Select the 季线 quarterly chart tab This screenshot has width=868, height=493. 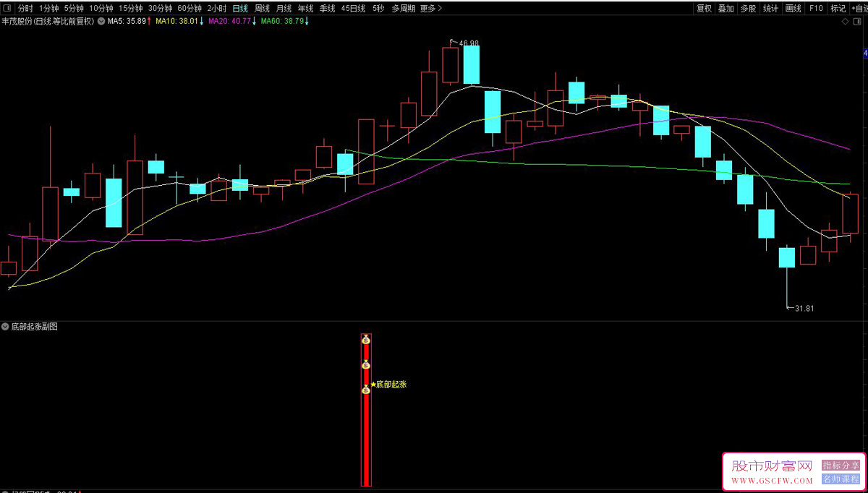pyautogui.click(x=327, y=9)
